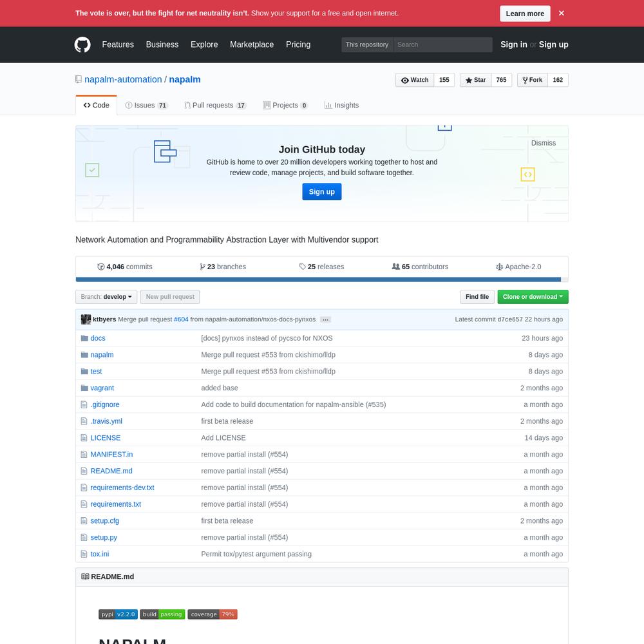Click the vagrant folder icon
The height and width of the screenshot is (644, 644).
tap(84, 388)
